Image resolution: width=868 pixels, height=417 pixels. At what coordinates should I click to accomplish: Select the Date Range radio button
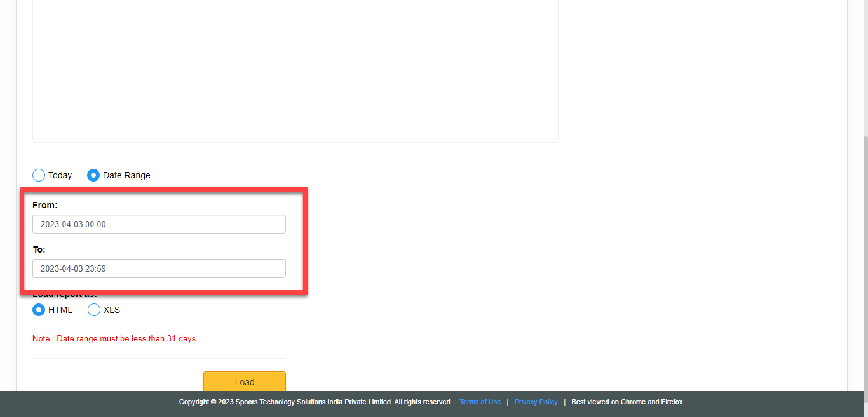coord(93,175)
